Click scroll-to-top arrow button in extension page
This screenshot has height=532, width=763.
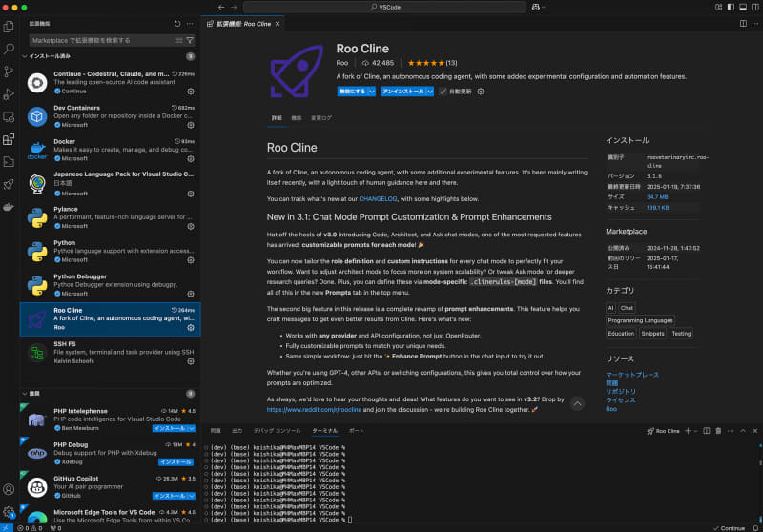[x=577, y=403]
